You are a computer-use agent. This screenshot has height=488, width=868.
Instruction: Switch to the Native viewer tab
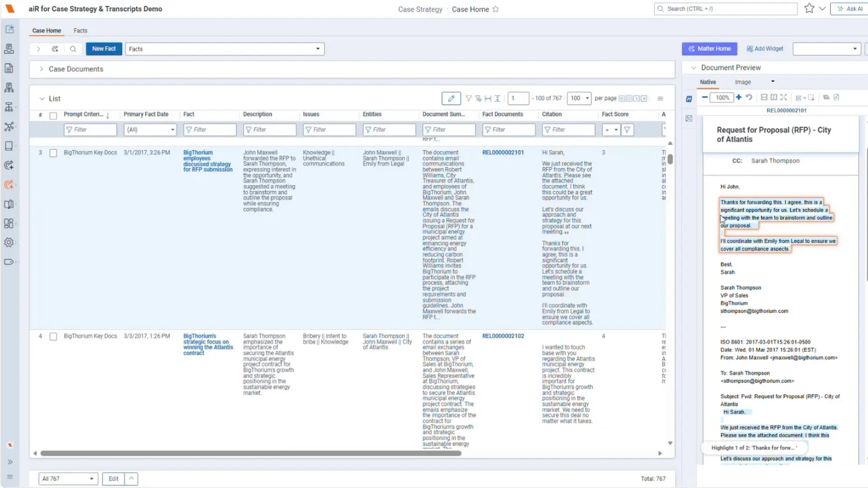click(x=708, y=82)
